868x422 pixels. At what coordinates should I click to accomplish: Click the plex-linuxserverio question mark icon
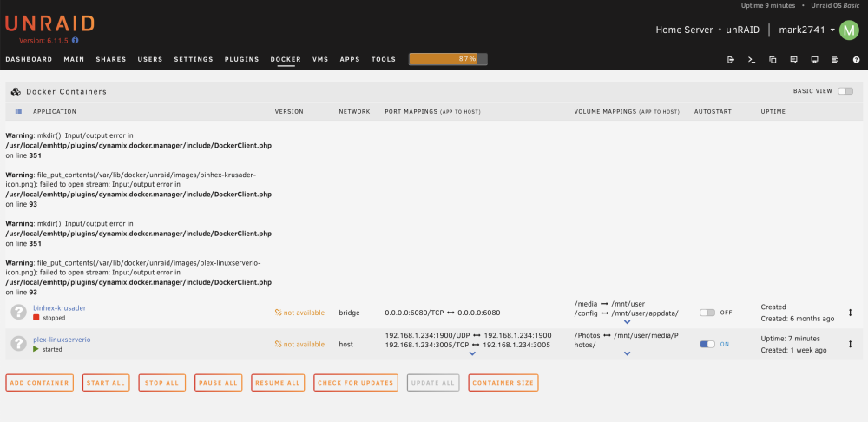[x=19, y=344]
